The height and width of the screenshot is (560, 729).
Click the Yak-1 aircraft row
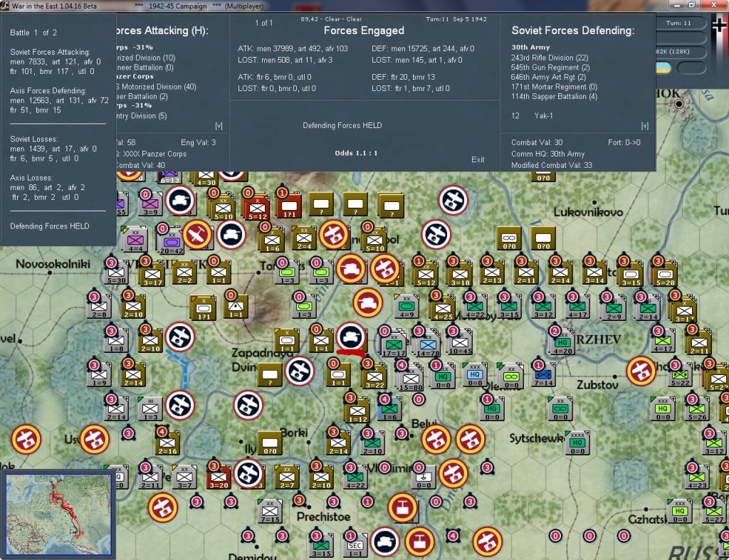click(533, 116)
